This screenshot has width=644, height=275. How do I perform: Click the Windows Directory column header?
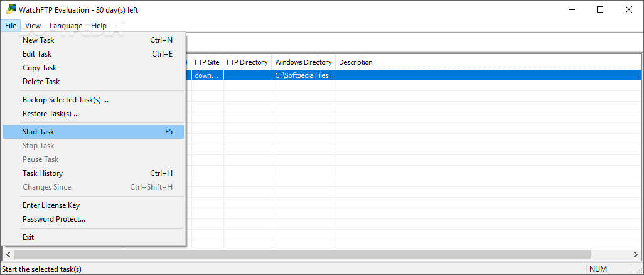(304, 62)
